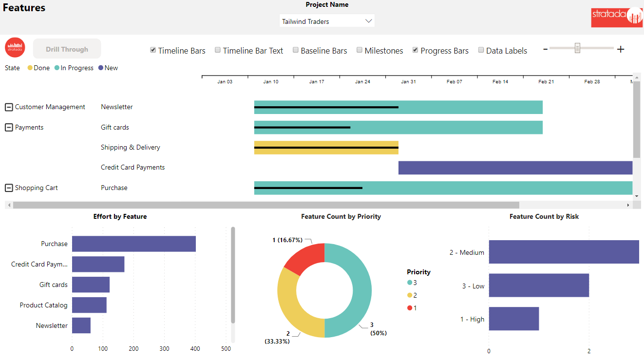Open the Project Name dropdown

327,21
